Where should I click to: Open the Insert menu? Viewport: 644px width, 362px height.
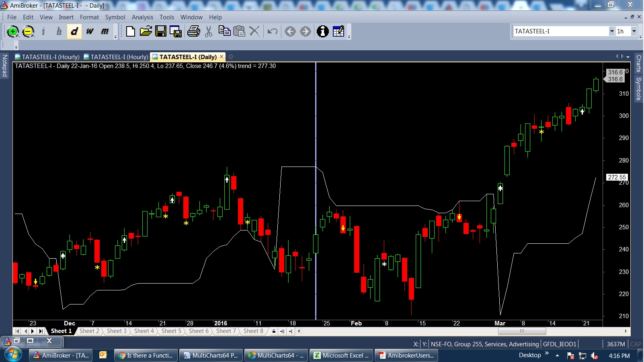click(66, 17)
